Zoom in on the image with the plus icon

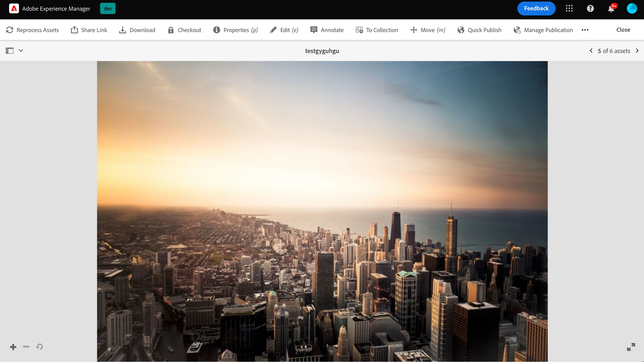(x=13, y=347)
